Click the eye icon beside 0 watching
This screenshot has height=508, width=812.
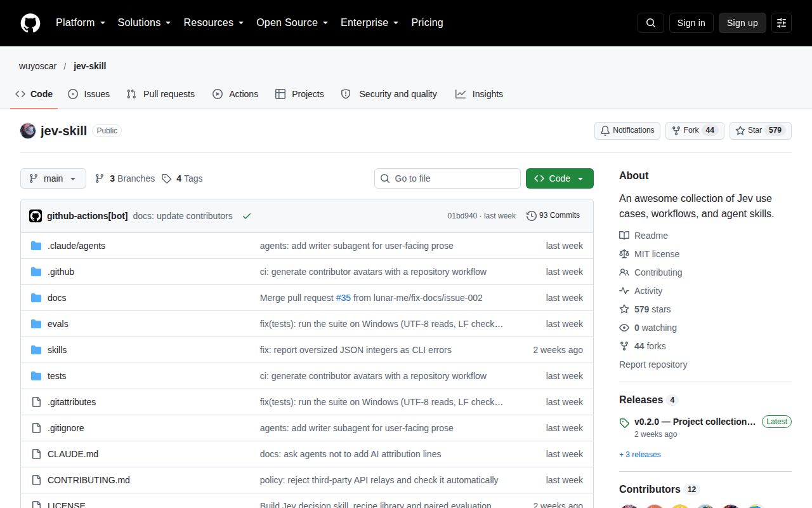click(624, 328)
